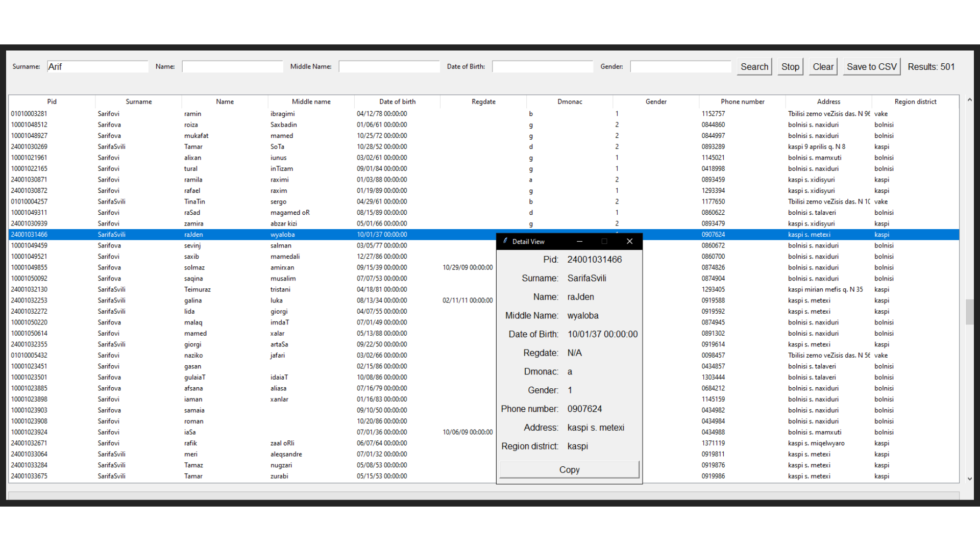Select the Gender search field

[x=680, y=67]
